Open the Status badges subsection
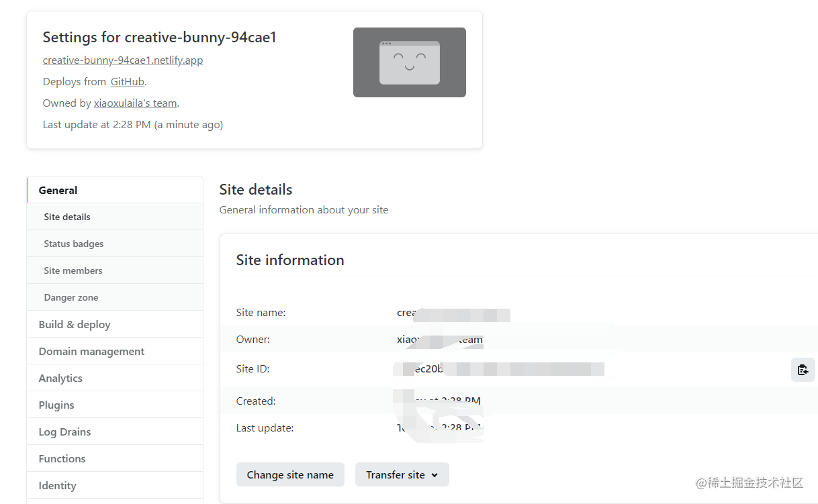The height and width of the screenshot is (504, 818). [x=115, y=244]
